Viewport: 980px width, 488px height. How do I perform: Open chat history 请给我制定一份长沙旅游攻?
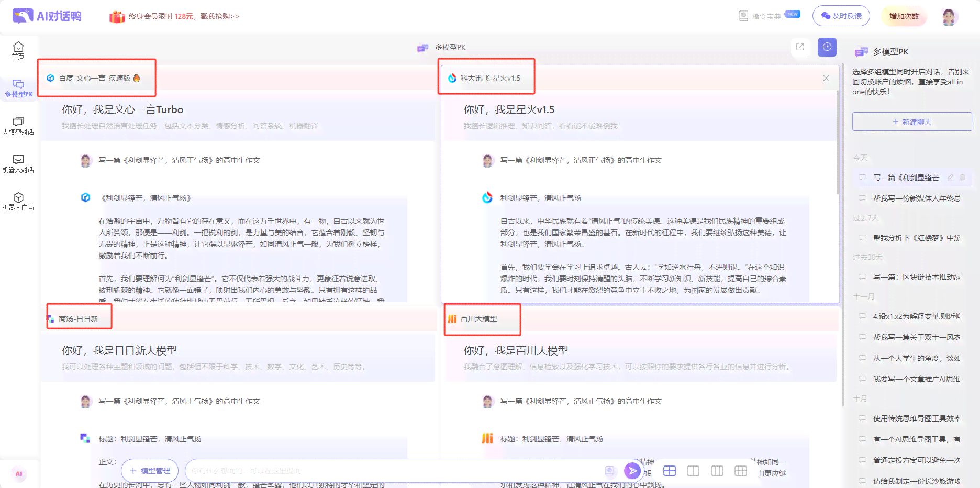tap(912, 481)
